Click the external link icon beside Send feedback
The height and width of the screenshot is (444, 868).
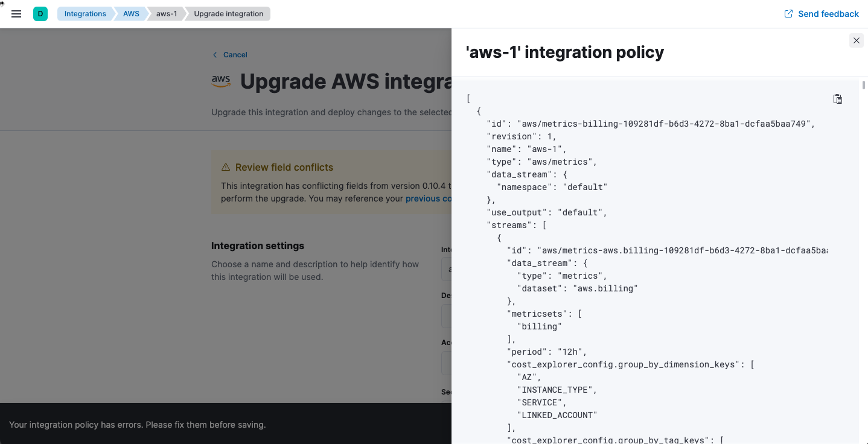coord(788,14)
